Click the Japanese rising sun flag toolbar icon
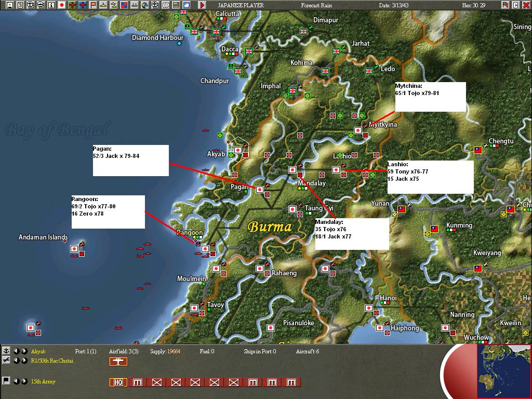Viewport: 532px width, 399px height. 62,5
